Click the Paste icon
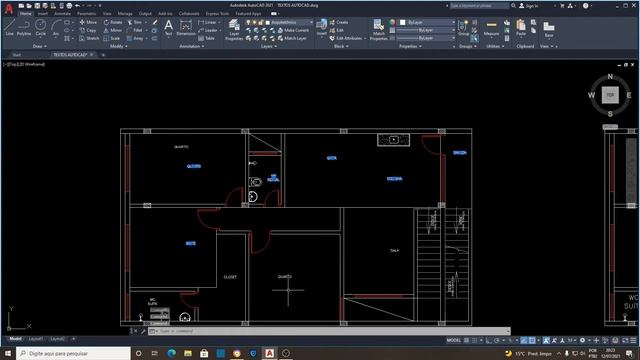 (521, 28)
